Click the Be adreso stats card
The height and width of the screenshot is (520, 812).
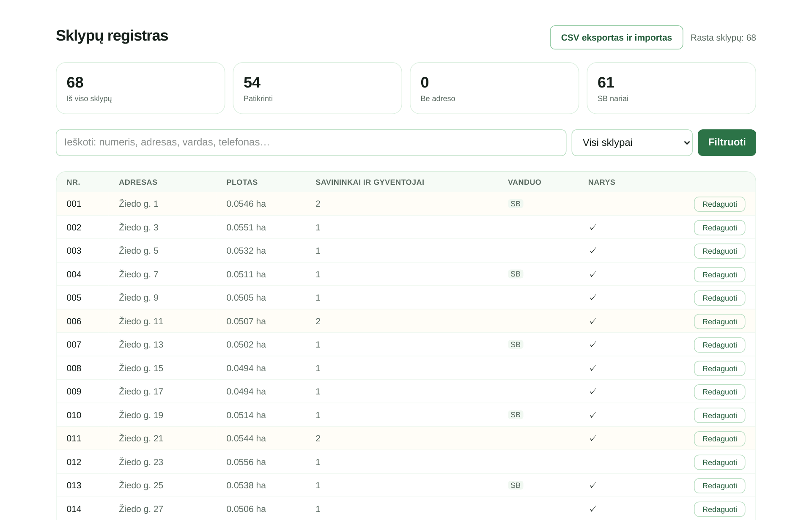[x=494, y=88]
